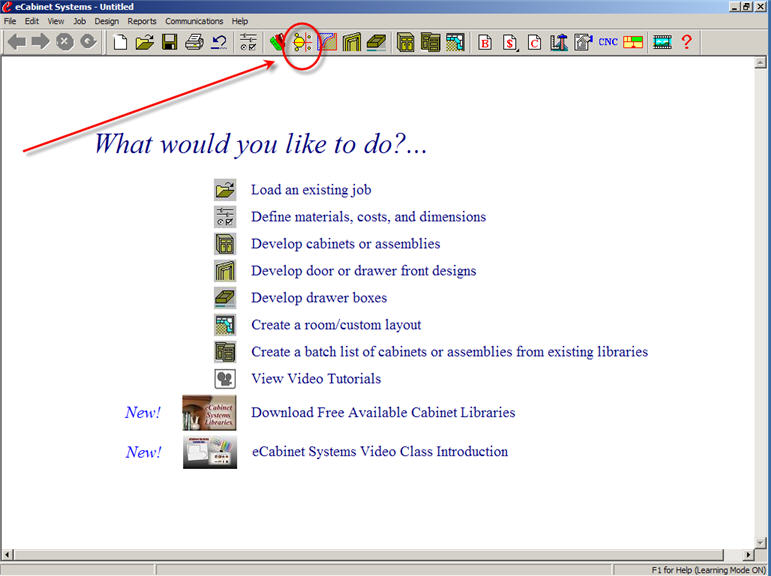Open the Job menu

click(79, 21)
